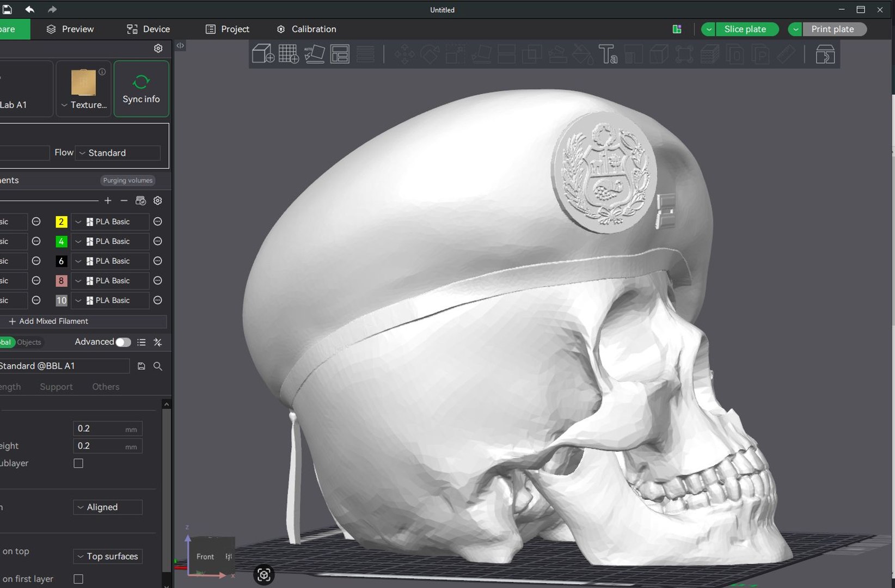Open printer settings gear icon
Image resolution: width=895 pixels, height=588 pixels.
pyautogui.click(x=158, y=48)
